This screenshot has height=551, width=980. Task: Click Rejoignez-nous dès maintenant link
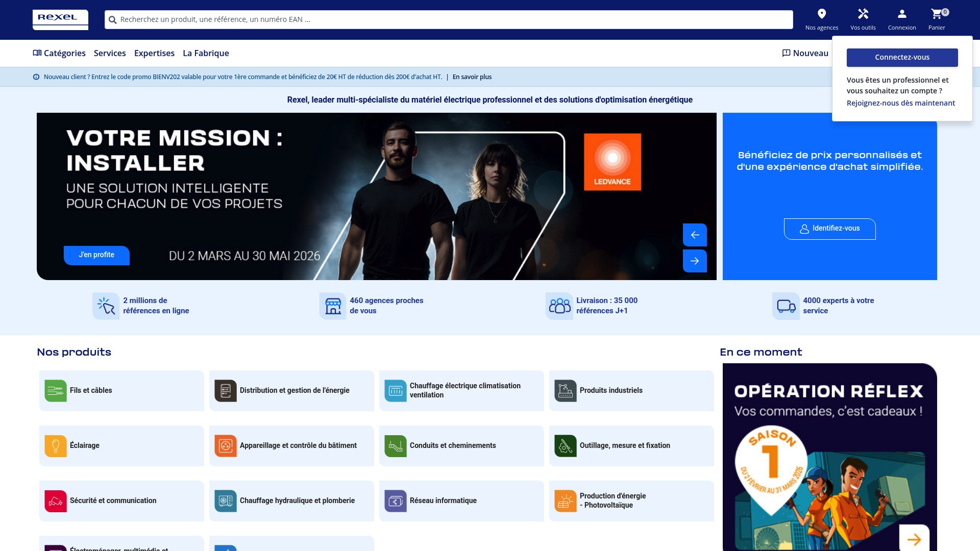coord(900,103)
